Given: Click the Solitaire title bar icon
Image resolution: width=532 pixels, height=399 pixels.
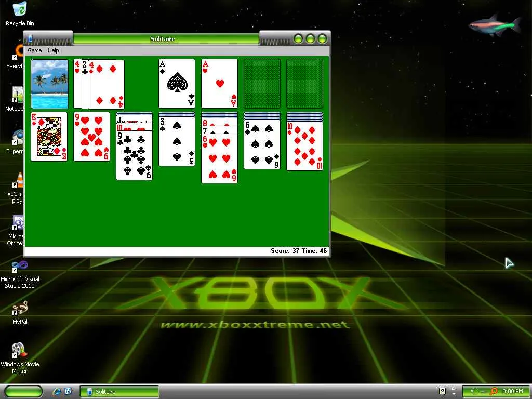Looking at the screenshot, I should [30, 38].
